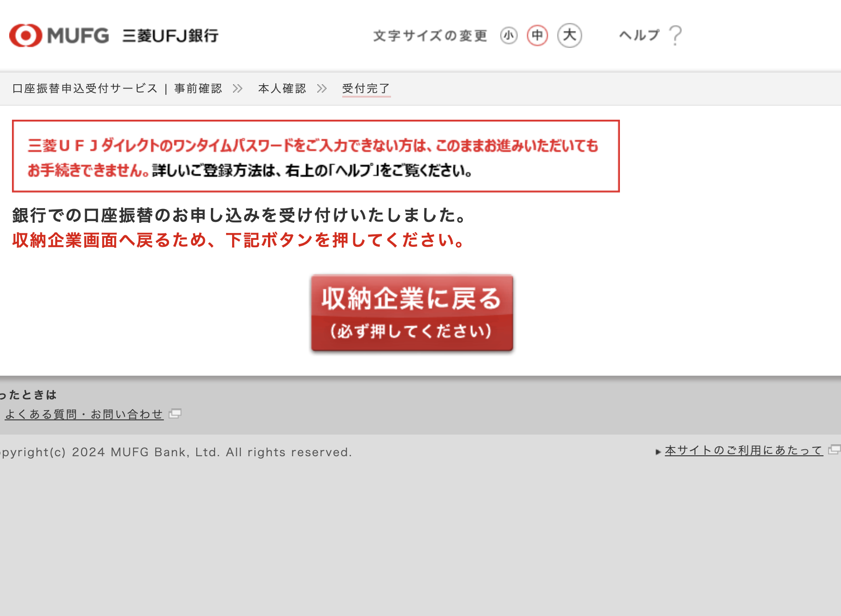Select the 受付完了 step

[x=366, y=88]
